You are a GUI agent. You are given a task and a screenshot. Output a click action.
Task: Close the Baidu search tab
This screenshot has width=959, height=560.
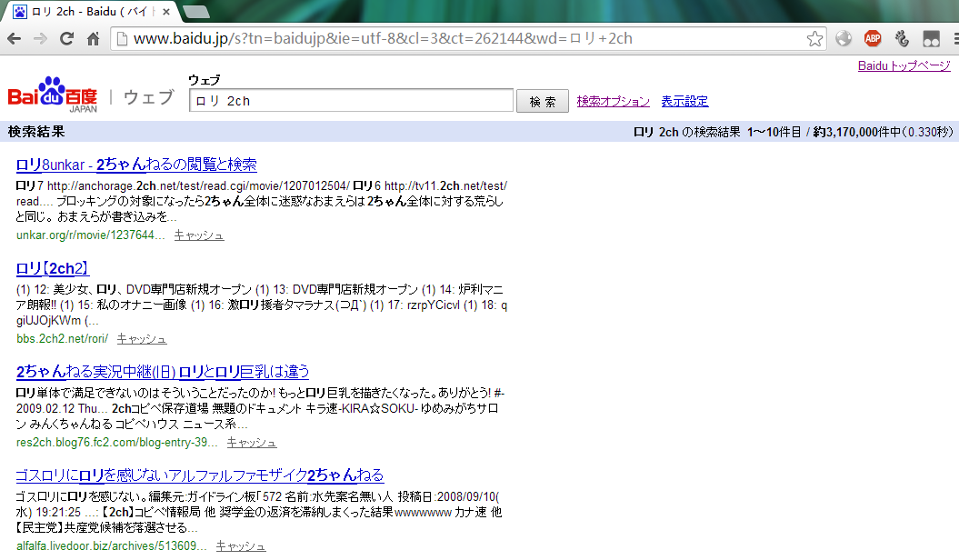click(165, 12)
